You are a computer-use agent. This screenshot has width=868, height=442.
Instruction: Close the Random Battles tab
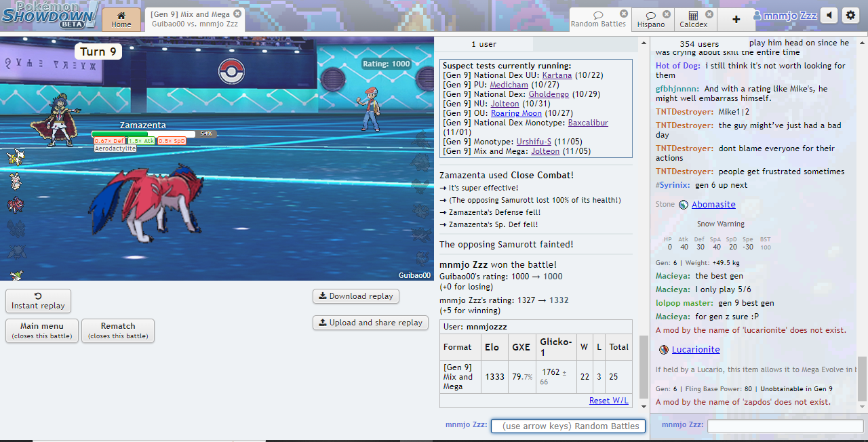[624, 14]
